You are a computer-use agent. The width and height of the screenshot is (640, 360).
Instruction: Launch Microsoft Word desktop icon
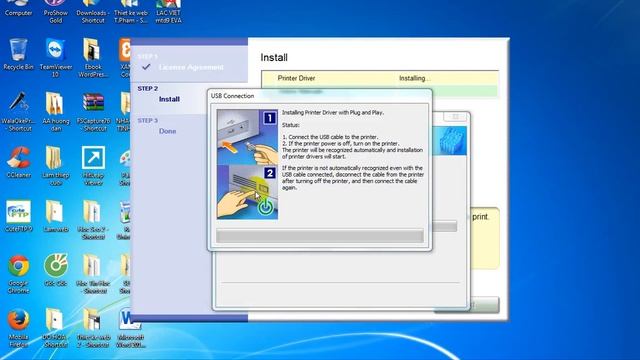[130, 328]
